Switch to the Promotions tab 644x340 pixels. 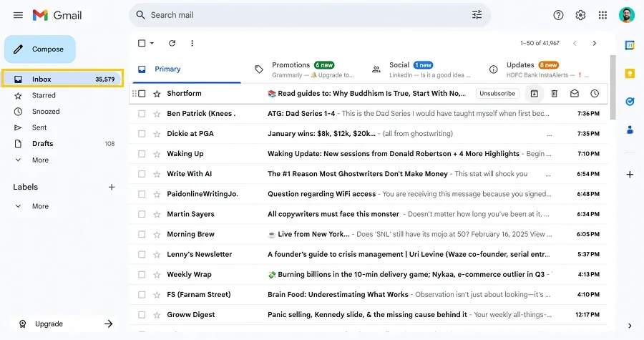tap(305, 69)
